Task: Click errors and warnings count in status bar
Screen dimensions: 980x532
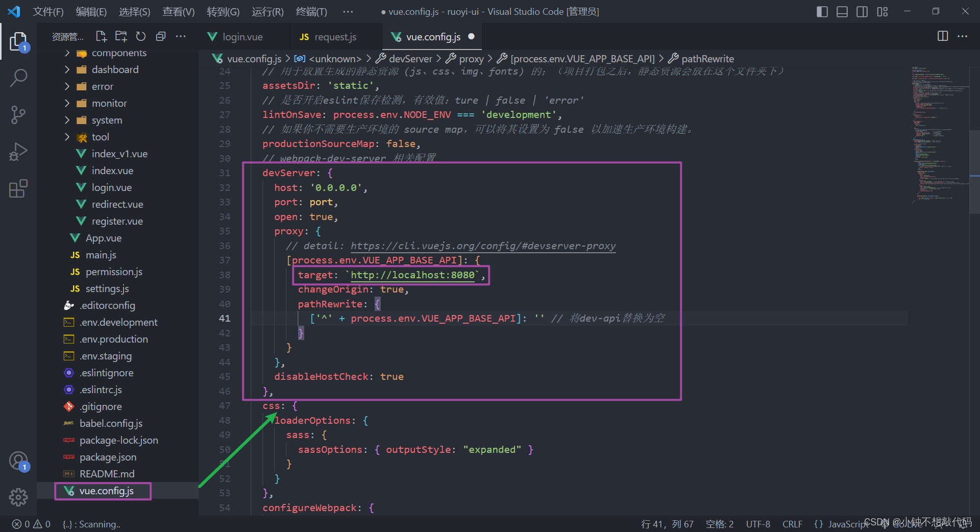Action: pyautogui.click(x=32, y=524)
